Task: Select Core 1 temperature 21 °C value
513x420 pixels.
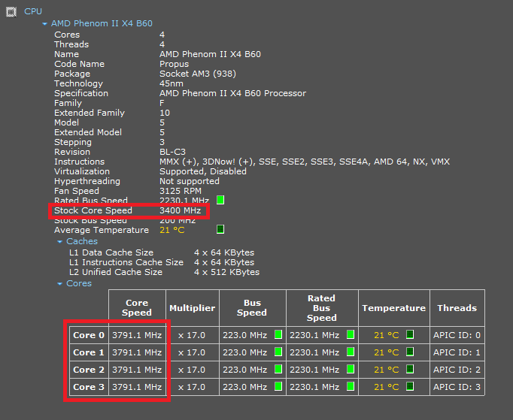Action: point(387,352)
